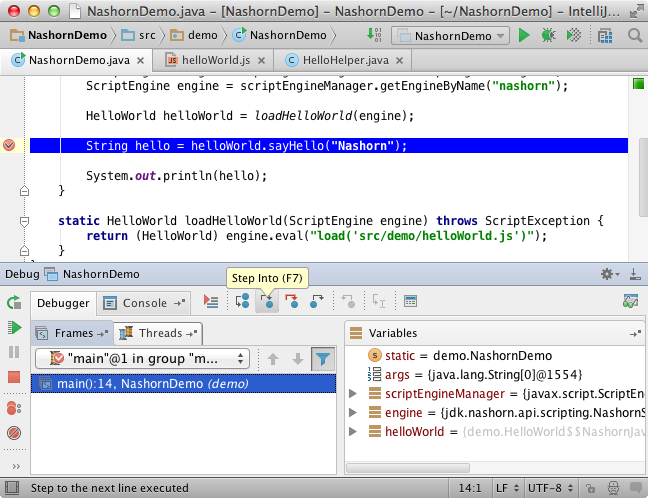
Task: Click the editor vertical scrollbar
Action: tap(643, 177)
